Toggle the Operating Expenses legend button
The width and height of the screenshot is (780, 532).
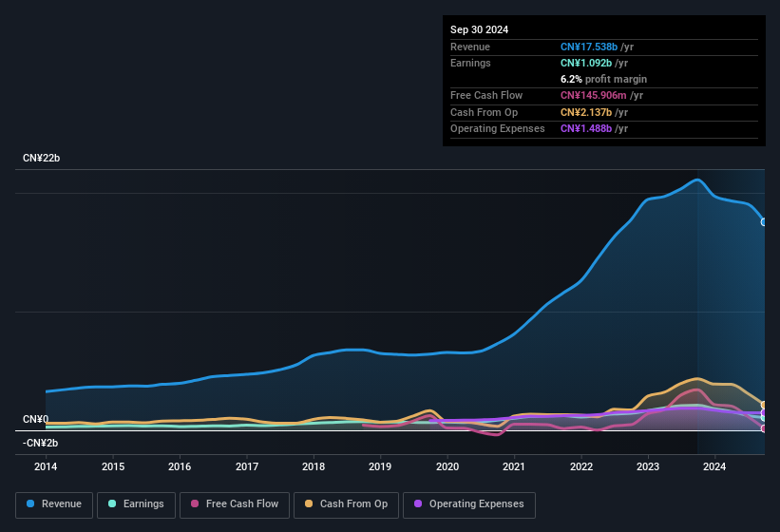coord(469,504)
